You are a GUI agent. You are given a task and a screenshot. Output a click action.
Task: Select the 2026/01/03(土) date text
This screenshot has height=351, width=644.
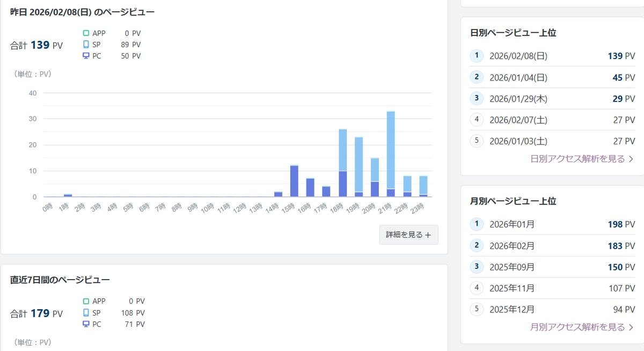[518, 141]
